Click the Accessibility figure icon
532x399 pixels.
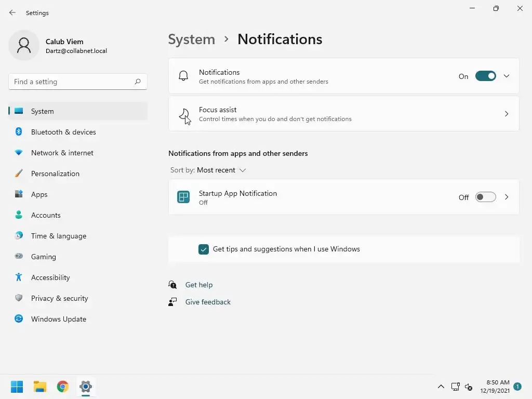[19, 277]
